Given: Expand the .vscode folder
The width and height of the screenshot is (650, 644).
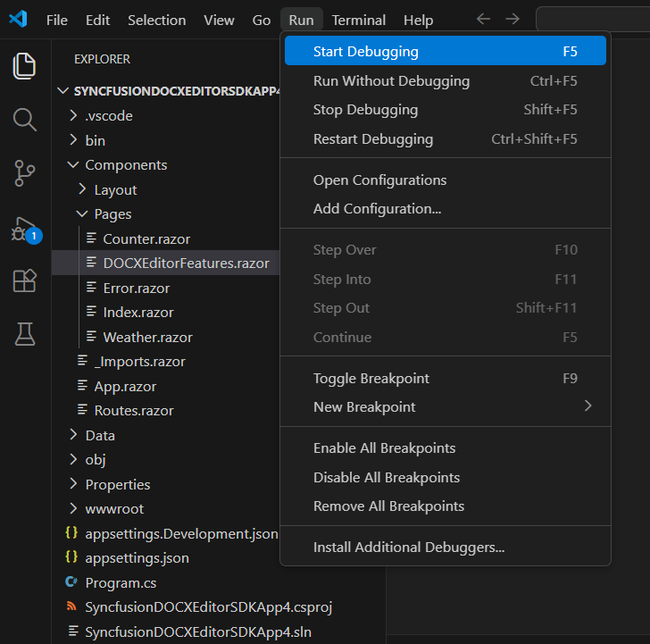Looking at the screenshot, I should [x=108, y=115].
